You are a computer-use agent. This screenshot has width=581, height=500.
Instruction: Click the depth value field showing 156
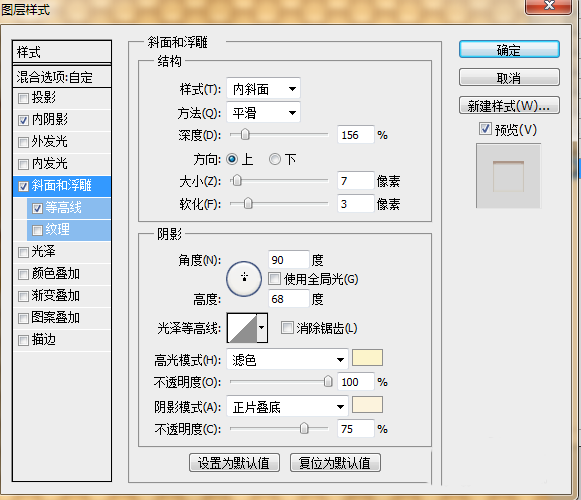click(x=356, y=135)
